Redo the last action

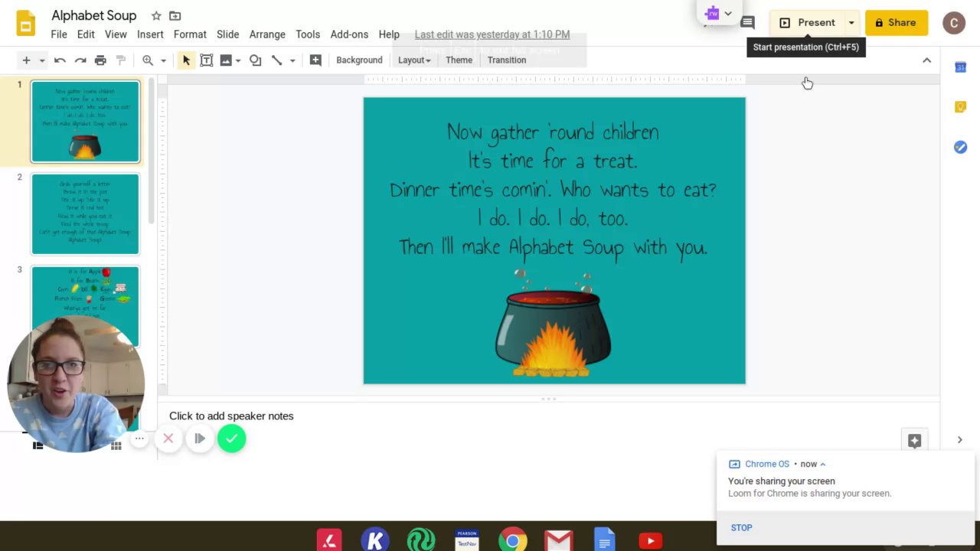80,60
